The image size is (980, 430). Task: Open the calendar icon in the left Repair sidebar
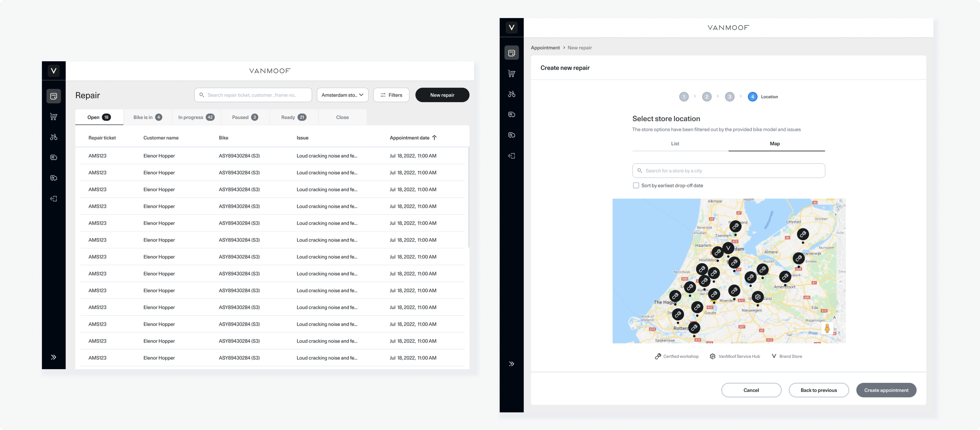(54, 96)
